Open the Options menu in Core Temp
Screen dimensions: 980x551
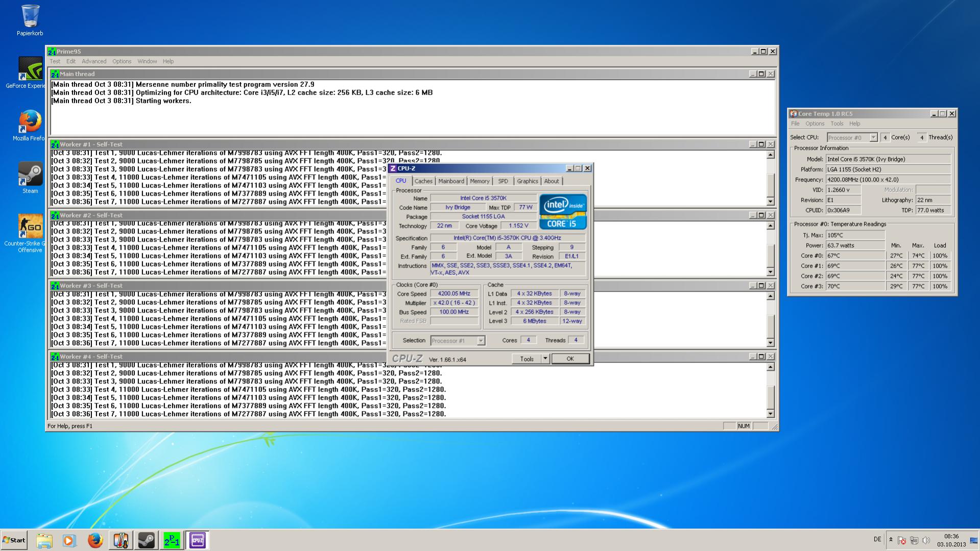tap(815, 124)
